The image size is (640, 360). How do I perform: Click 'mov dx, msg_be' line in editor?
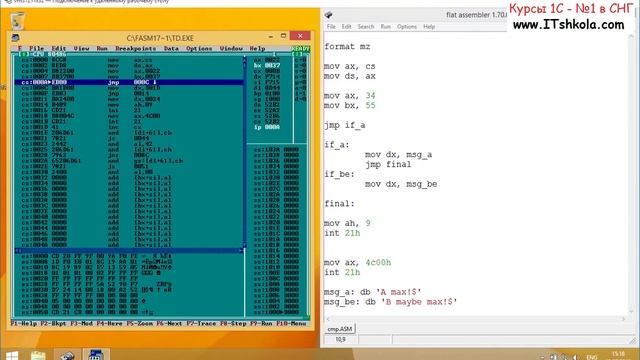pos(401,184)
